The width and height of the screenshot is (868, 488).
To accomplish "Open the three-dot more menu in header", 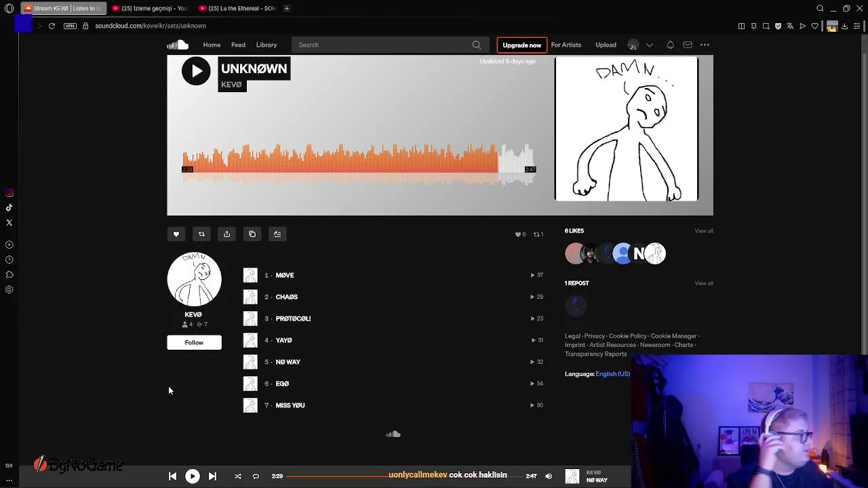I will coord(705,45).
